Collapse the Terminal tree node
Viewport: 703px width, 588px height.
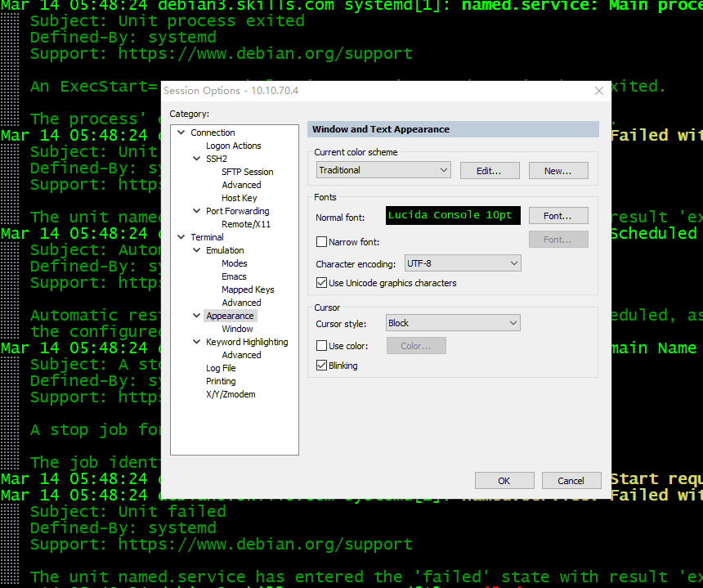click(x=181, y=237)
